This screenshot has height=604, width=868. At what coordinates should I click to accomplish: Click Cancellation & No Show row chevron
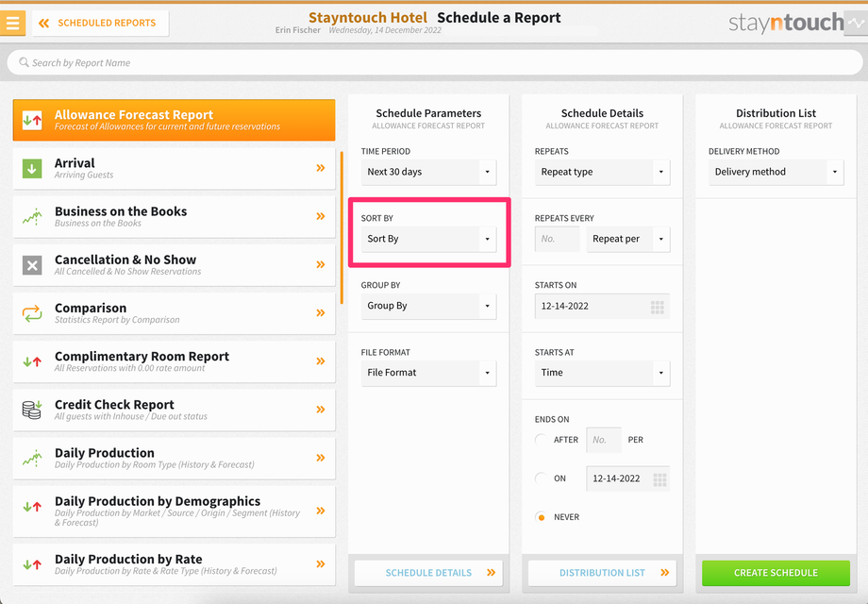click(321, 264)
